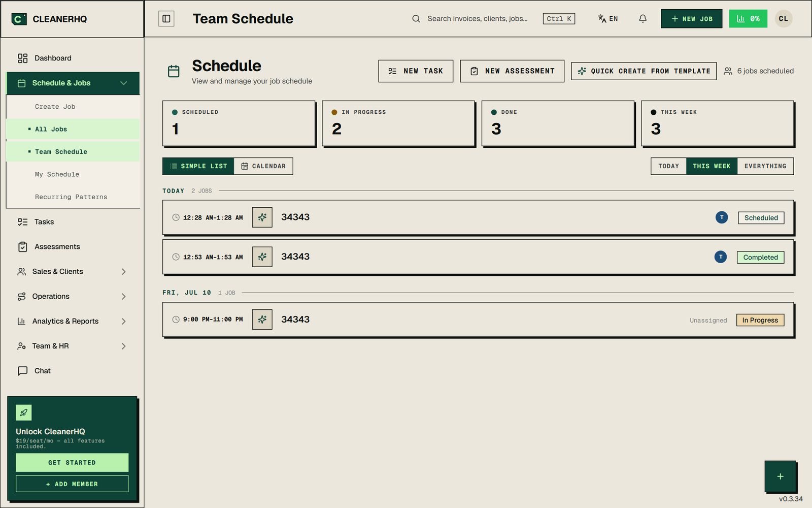812x508 pixels.
Task: Expand Team & HR chevron
Action: (x=123, y=346)
